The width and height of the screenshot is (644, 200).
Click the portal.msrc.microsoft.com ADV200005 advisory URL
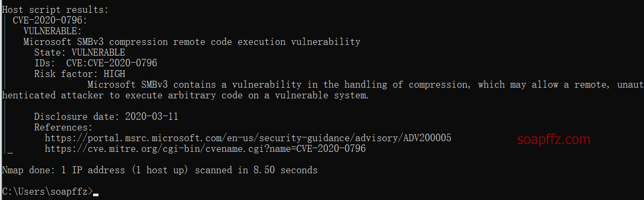coord(248,138)
